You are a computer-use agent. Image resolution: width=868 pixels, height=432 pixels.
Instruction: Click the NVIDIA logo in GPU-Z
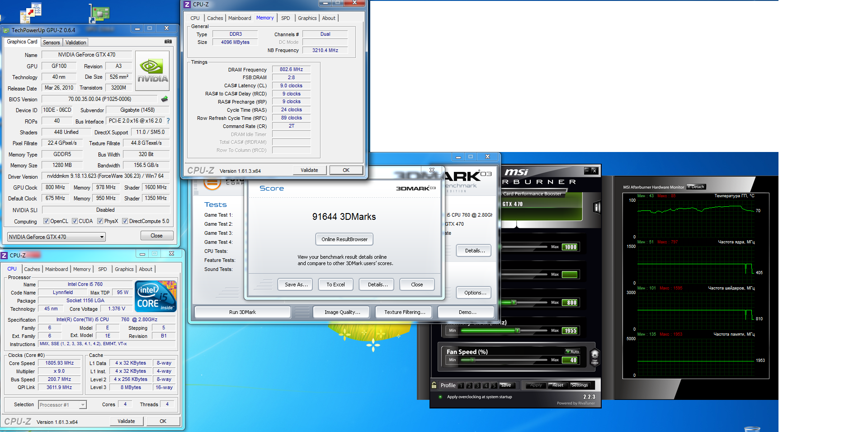point(152,72)
